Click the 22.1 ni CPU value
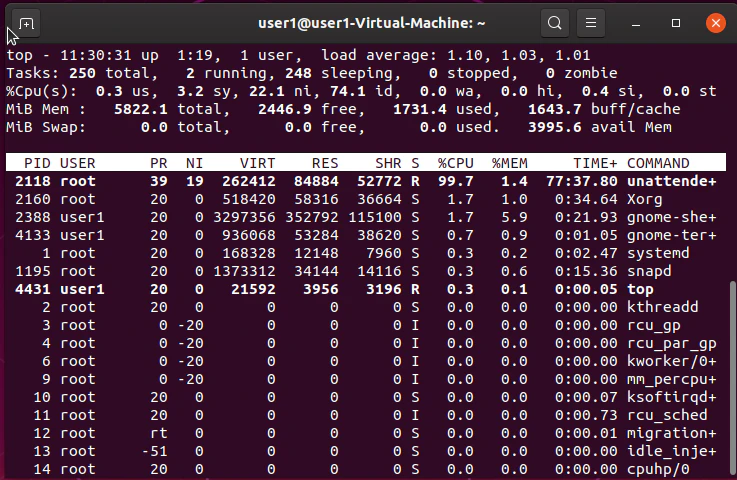This screenshot has height=480, width=737. (267, 91)
